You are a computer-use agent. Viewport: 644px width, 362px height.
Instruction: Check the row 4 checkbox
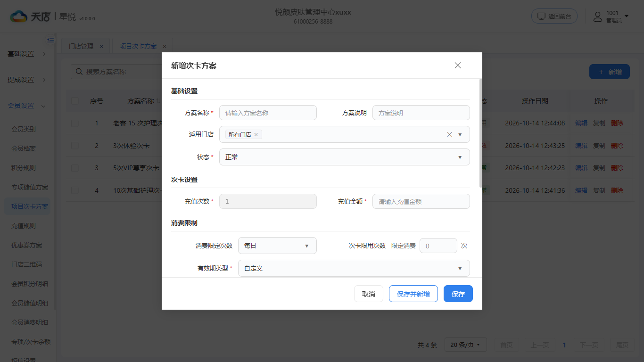pyautogui.click(x=75, y=190)
